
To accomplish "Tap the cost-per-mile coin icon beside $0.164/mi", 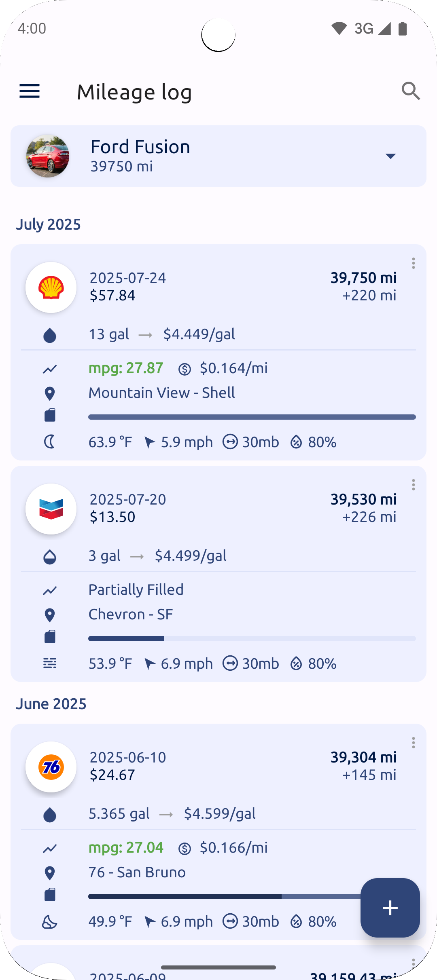I will (185, 369).
